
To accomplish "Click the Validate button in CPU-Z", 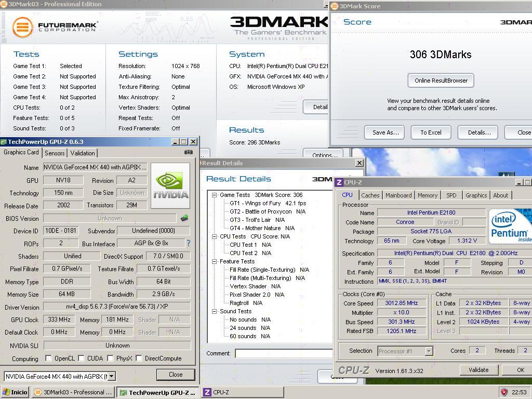I will [478, 370].
